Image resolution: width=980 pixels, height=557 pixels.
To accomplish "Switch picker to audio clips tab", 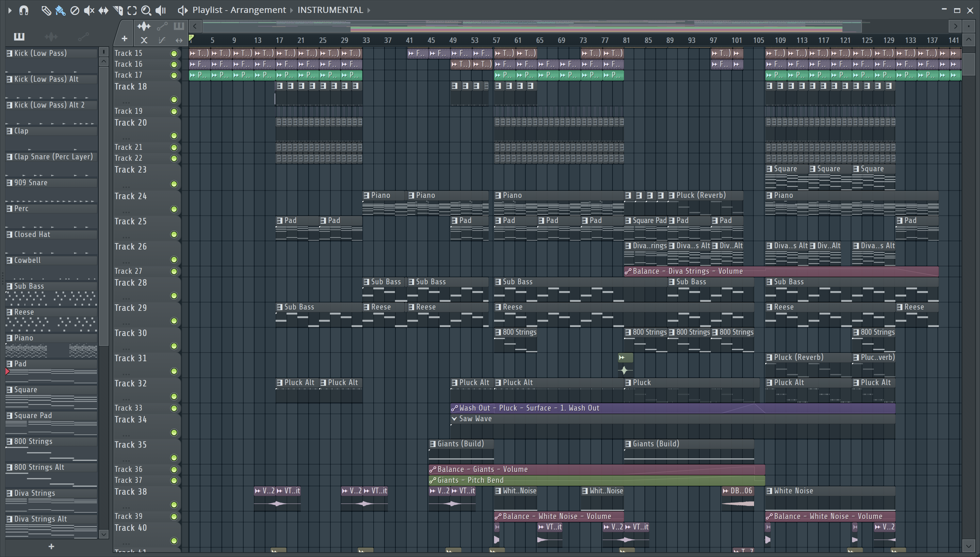I will (x=51, y=36).
